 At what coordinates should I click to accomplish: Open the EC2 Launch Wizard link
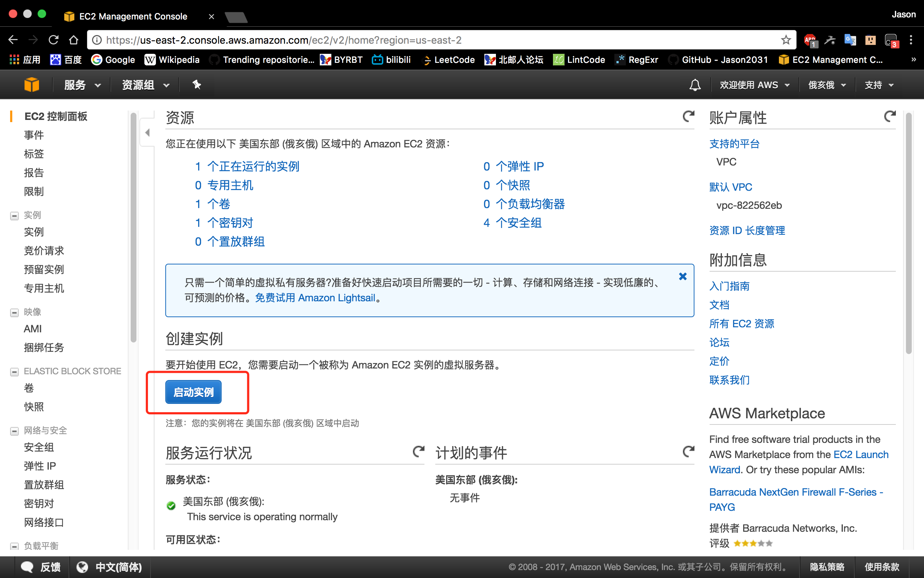point(799,462)
